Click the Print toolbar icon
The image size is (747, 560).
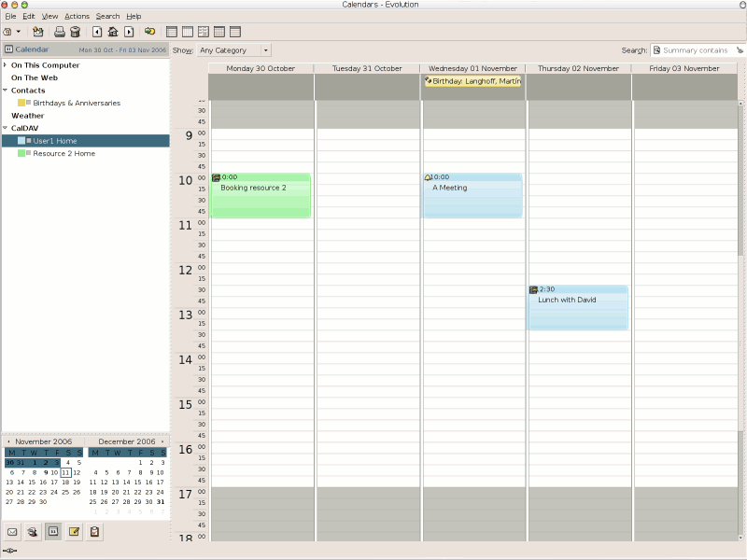(x=60, y=32)
